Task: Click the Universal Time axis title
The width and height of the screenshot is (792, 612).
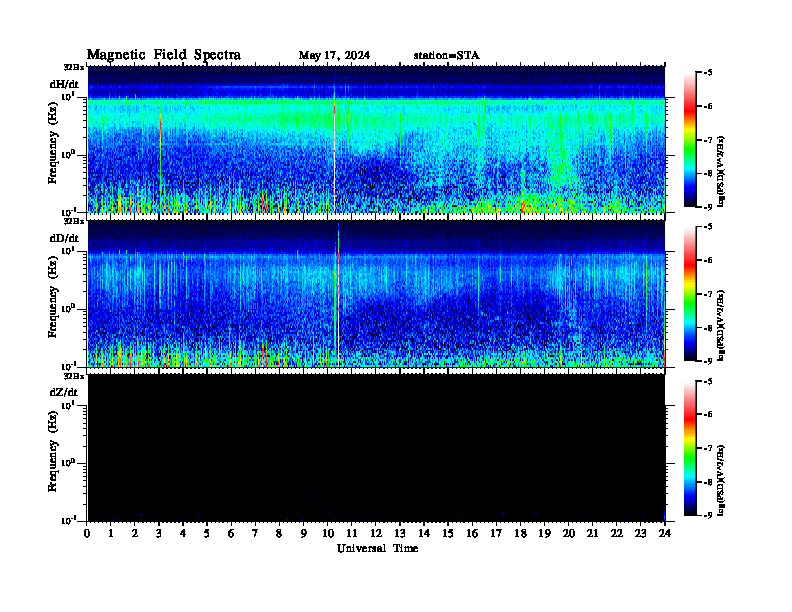Action: click(377, 548)
